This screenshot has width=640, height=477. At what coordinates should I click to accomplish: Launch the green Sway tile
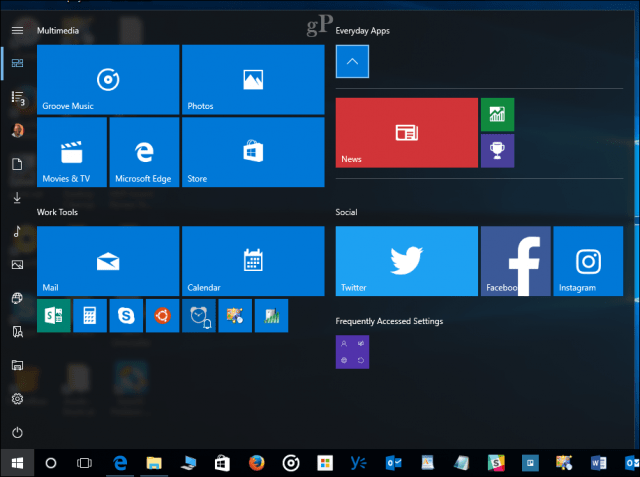tap(53, 316)
